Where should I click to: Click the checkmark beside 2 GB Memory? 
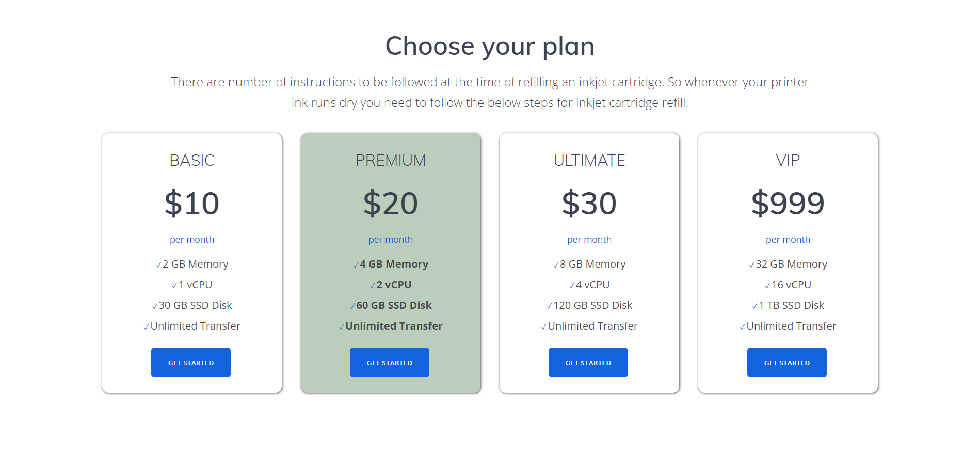coord(158,265)
